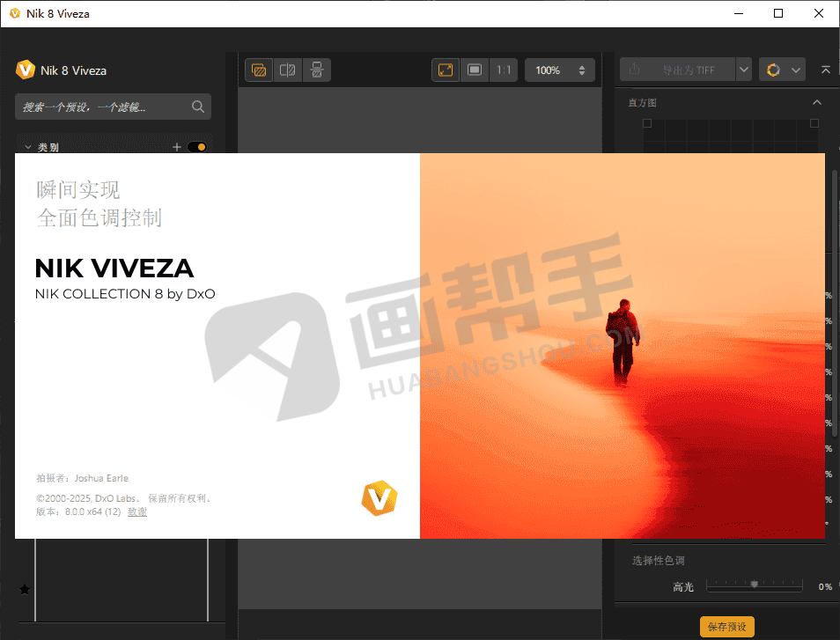The image size is (840, 640).
Task: Open the dropdown beside the Nik ring icon
Action: coord(796,70)
